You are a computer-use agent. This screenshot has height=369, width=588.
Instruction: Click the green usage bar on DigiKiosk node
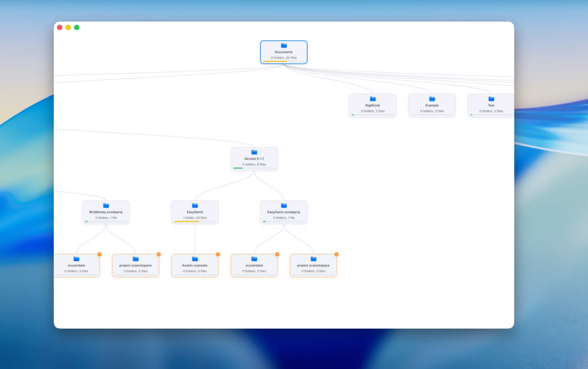coord(353,115)
